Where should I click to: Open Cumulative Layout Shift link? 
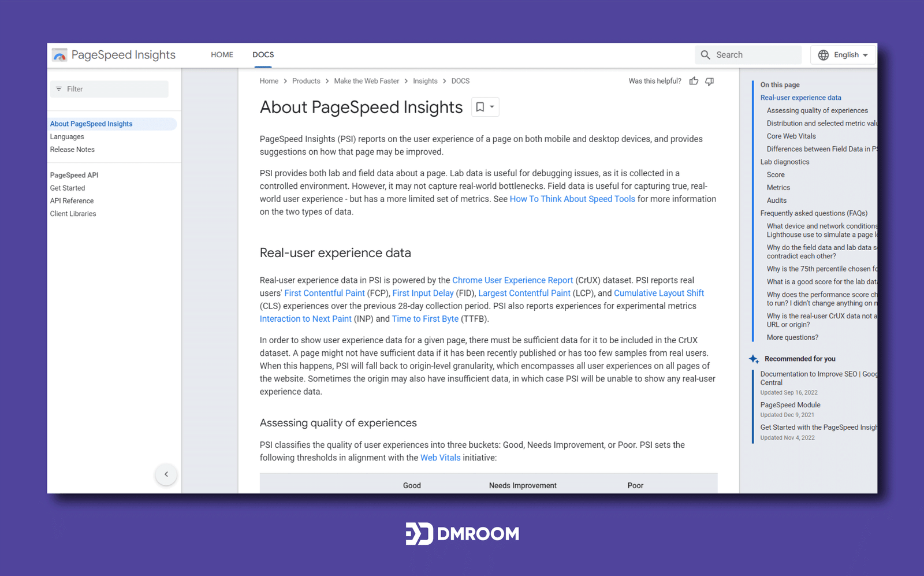(x=659, y=293)
